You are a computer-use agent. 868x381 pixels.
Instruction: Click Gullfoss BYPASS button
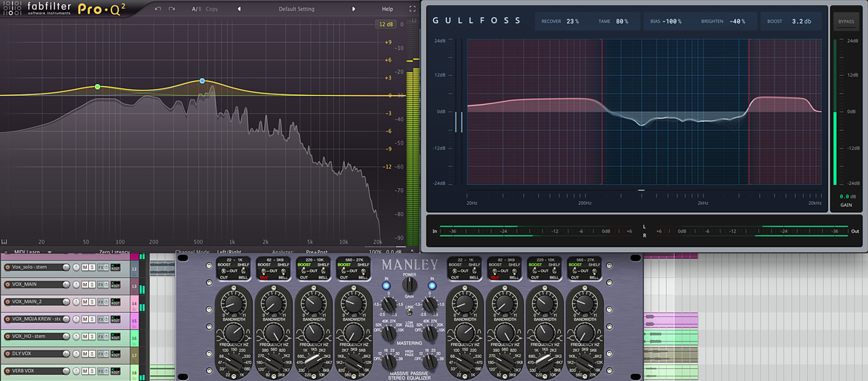[x=846, y=22]
